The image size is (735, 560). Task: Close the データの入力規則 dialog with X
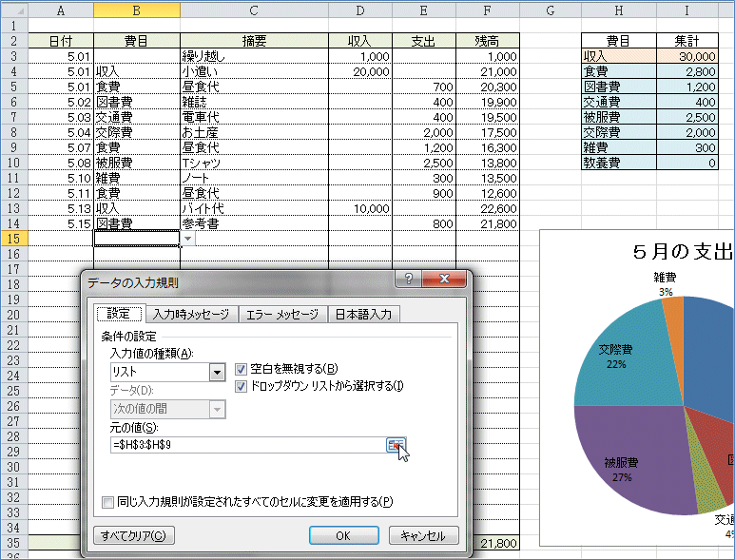444,279
